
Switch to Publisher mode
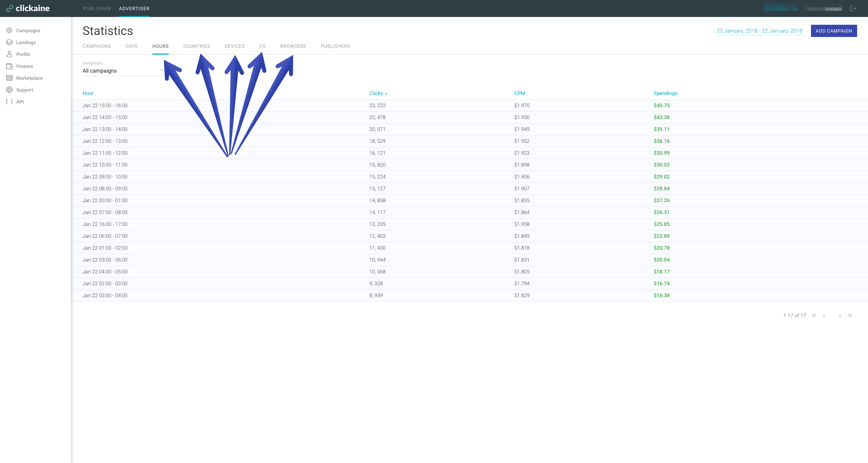(x=97, y=8)
